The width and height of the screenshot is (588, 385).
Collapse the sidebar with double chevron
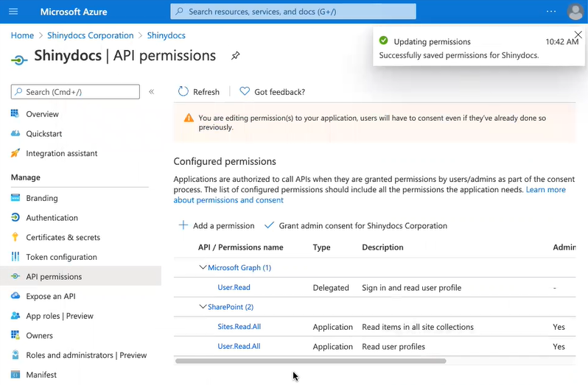[152, 92]
